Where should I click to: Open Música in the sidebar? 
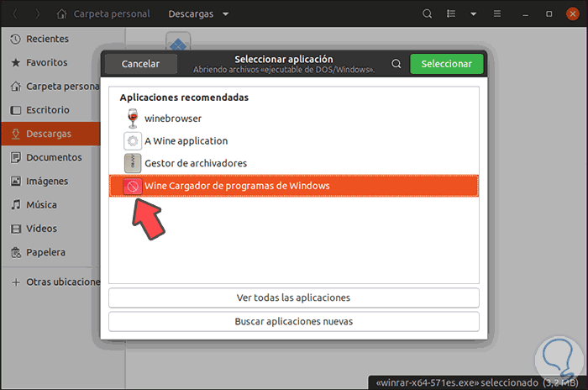(51, 204)
